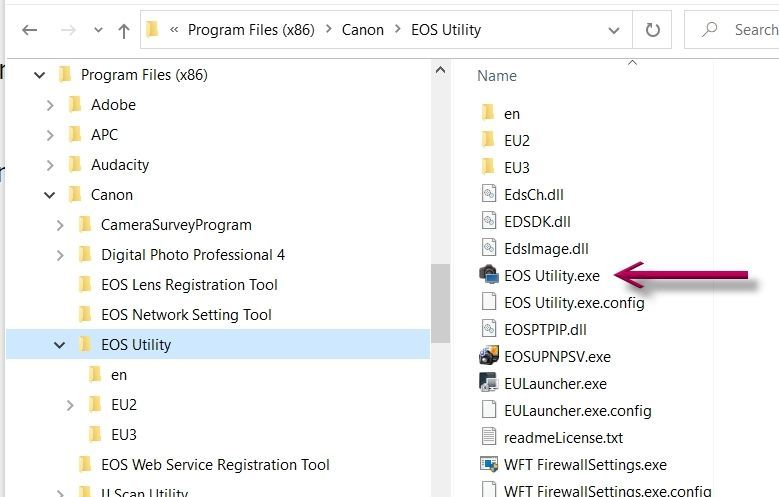Click the EOS Utility.exe camera icon
The width and height of the screenshot is (779, 497).
coord(488,275)
